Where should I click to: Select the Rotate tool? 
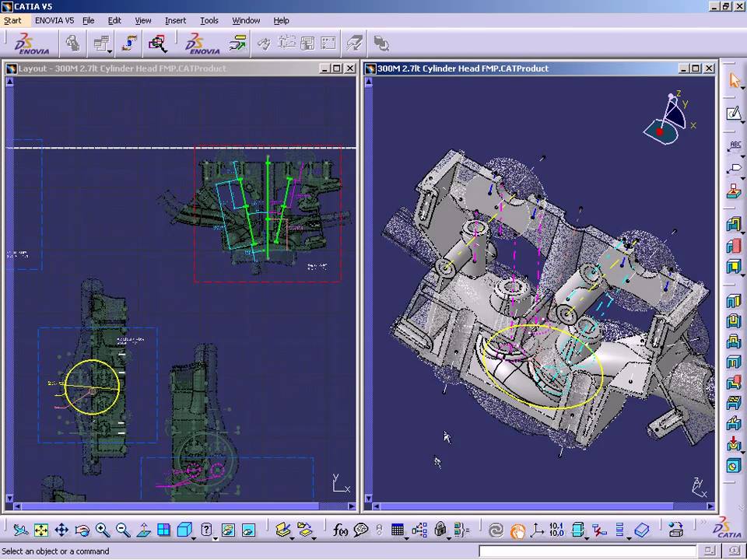tap(82, 530)
